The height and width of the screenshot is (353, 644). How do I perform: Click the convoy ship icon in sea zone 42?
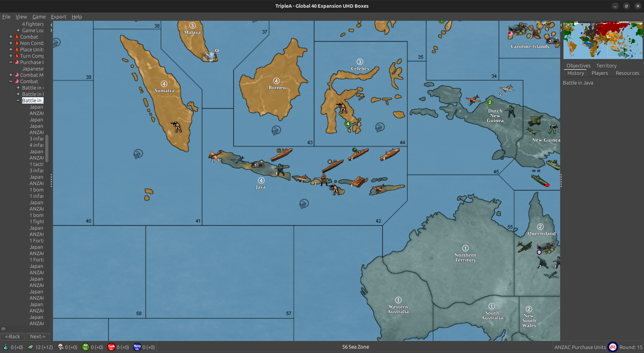(x=304, y=203)
